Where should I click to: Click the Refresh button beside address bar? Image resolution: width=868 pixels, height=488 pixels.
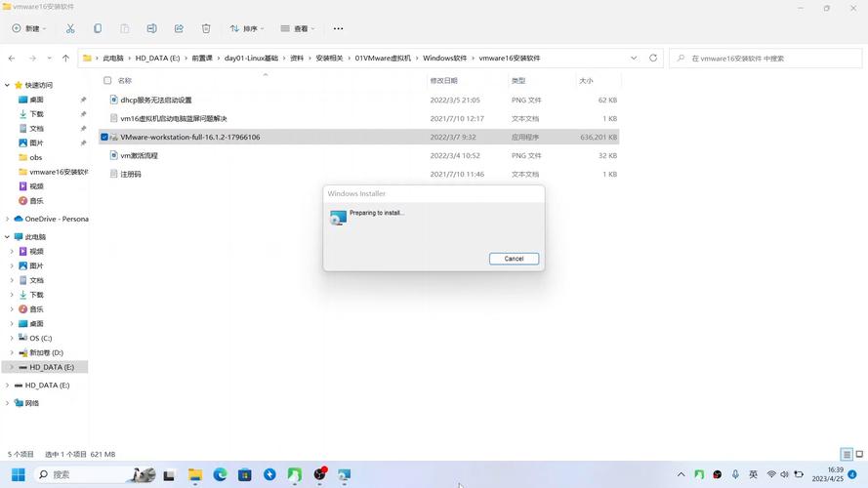653,59
